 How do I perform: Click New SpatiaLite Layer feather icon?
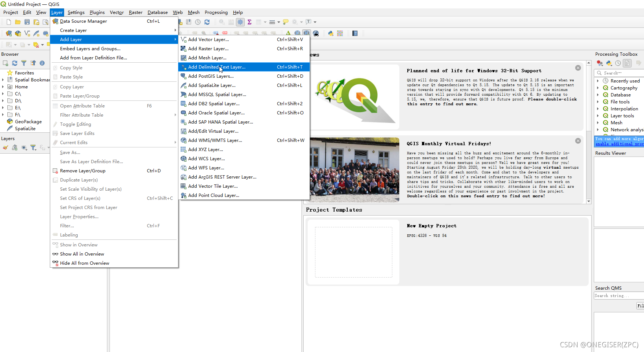(x=36, y=33)
